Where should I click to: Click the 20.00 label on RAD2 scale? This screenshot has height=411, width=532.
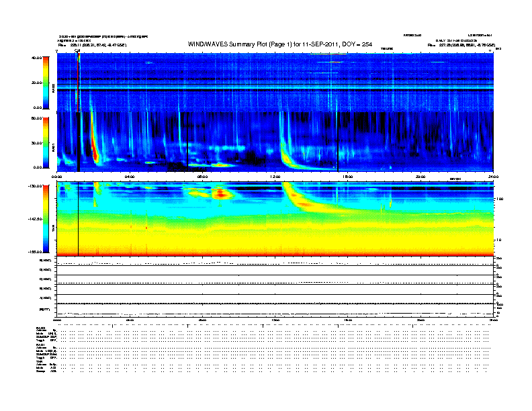[37, 83]
